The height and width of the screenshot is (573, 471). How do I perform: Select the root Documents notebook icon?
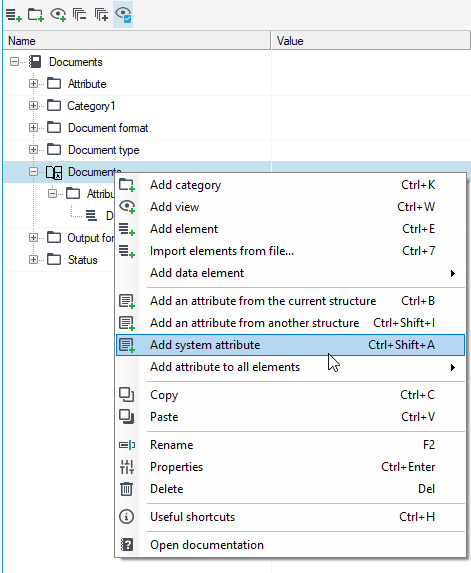pyautogui.click(x=35, y=61)
